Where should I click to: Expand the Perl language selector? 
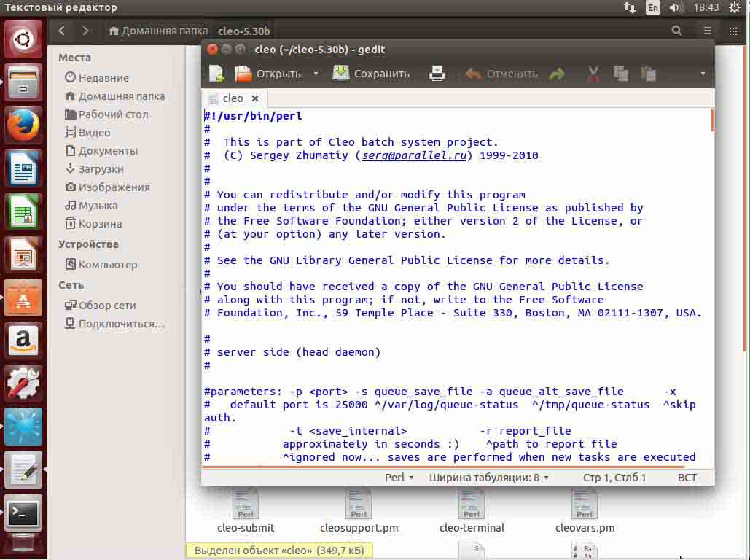[x=399, y=477]
